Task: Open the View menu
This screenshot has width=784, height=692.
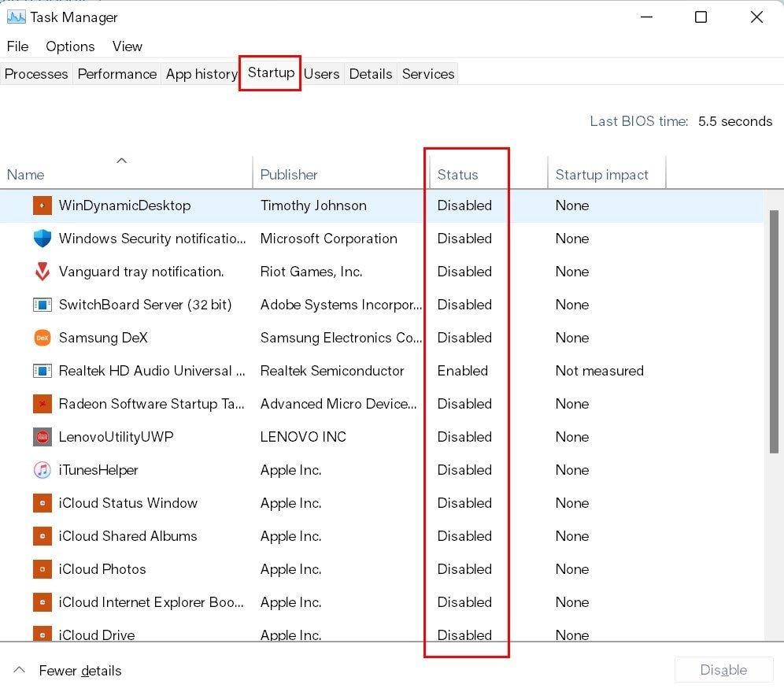Action: point(127,46)
